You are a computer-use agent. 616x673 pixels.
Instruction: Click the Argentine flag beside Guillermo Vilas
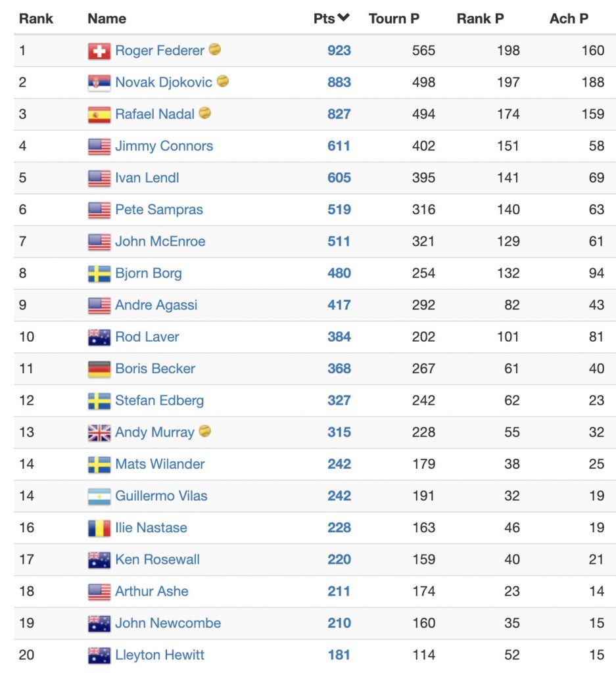tap(99, 496)
